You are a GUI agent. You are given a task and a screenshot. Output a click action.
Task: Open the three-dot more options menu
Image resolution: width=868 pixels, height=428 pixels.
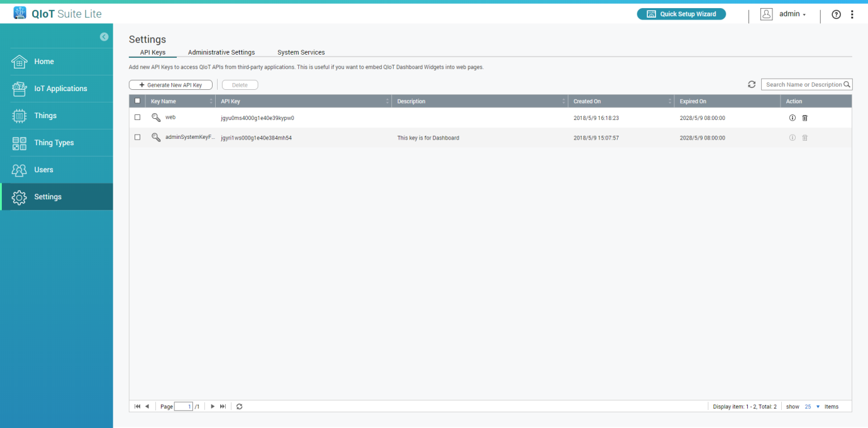[852, 14]
